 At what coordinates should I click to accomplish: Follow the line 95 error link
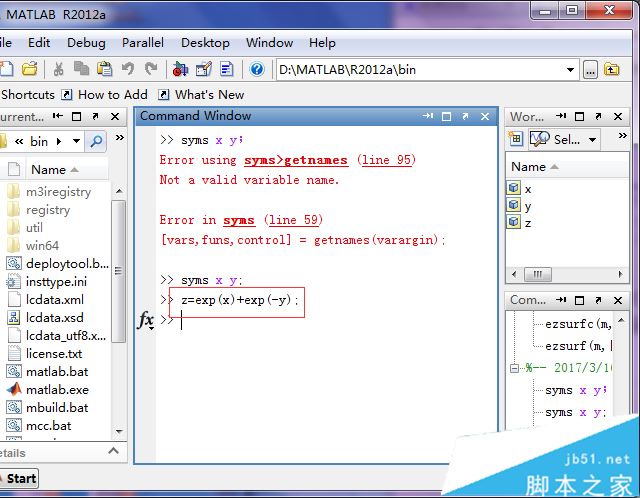click(x=387, y=160)
